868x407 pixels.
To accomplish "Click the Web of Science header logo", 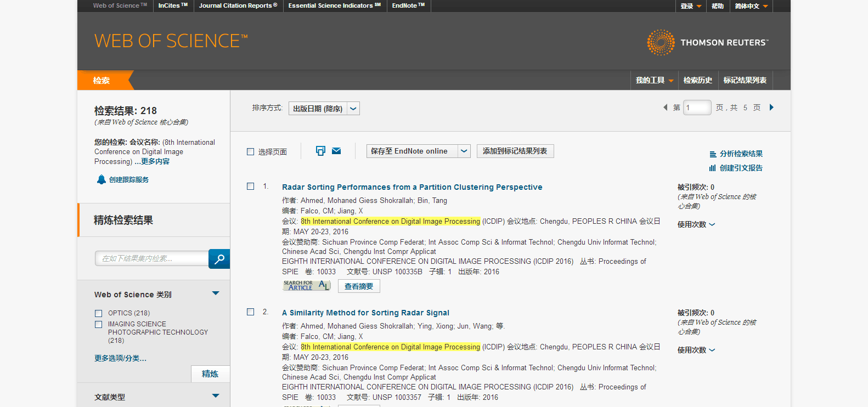I will click(171, 41).
